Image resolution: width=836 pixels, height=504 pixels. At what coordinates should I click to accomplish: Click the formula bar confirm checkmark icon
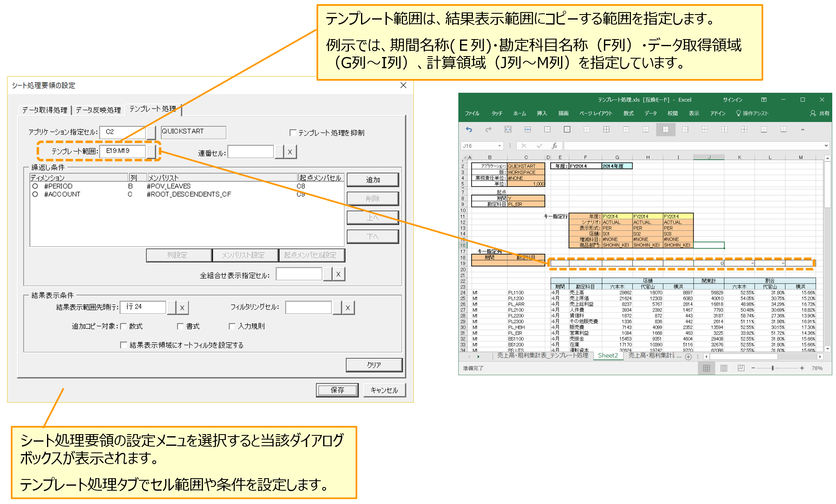pos(539,146)
